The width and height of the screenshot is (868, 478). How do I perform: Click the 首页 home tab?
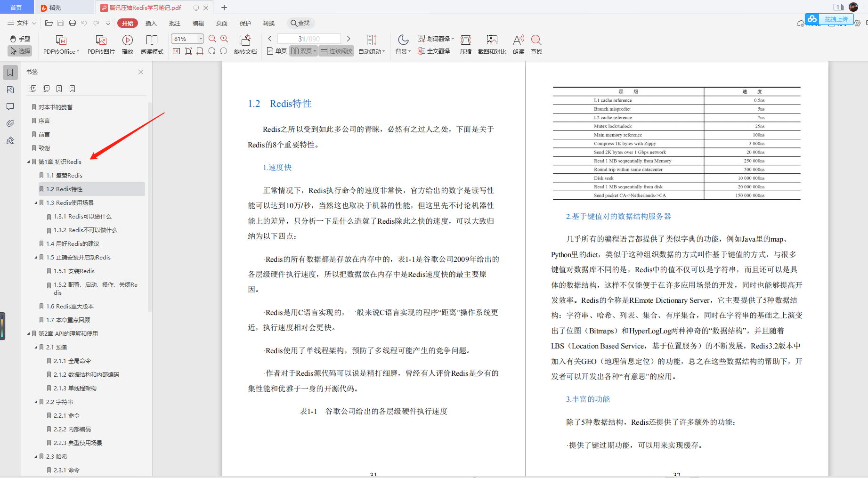(x=16, y=8)
